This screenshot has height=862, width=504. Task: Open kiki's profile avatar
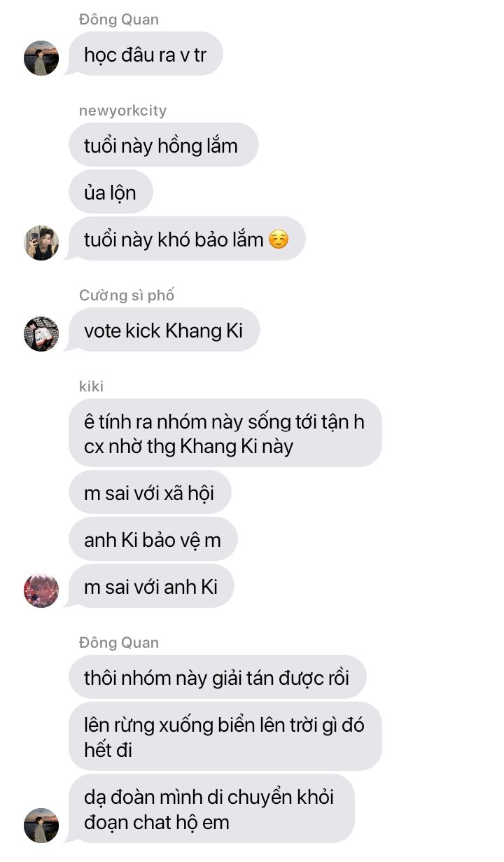pos(41,590)
